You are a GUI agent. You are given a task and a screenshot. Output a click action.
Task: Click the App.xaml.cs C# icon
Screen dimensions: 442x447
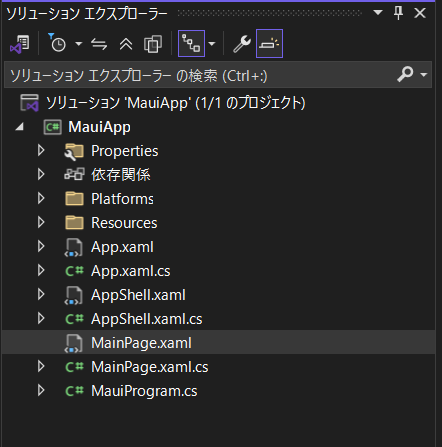pos(74,271)
